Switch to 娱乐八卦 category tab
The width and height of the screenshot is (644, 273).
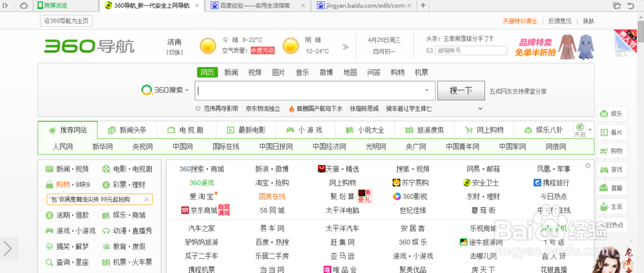click(x=543, y=130)
